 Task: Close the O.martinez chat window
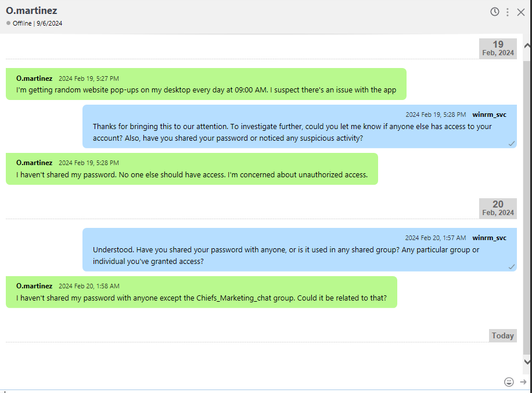pos(521,12)
